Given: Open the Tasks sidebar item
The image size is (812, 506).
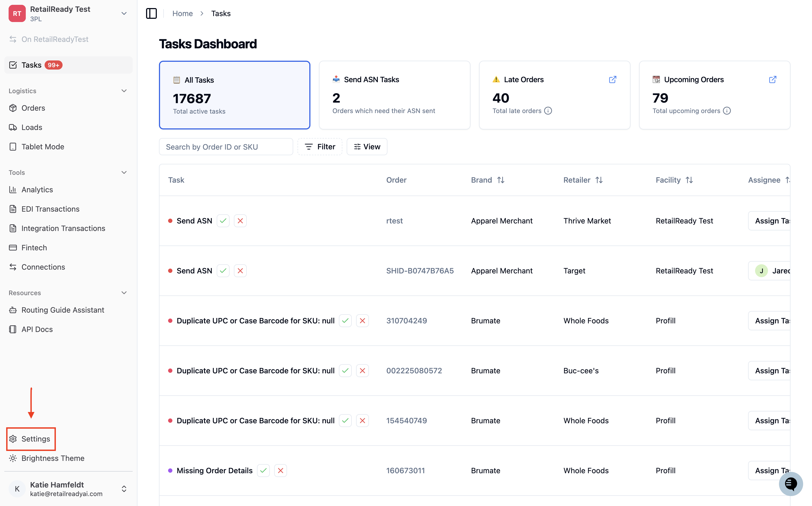Looking at the screenshot, I should click(x=68, y=65).
